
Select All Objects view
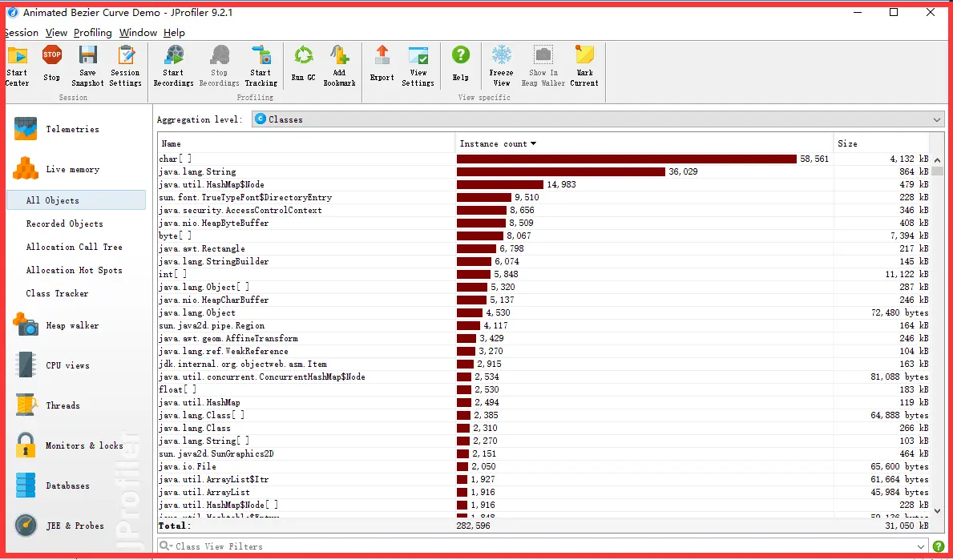tap(76, 200)
